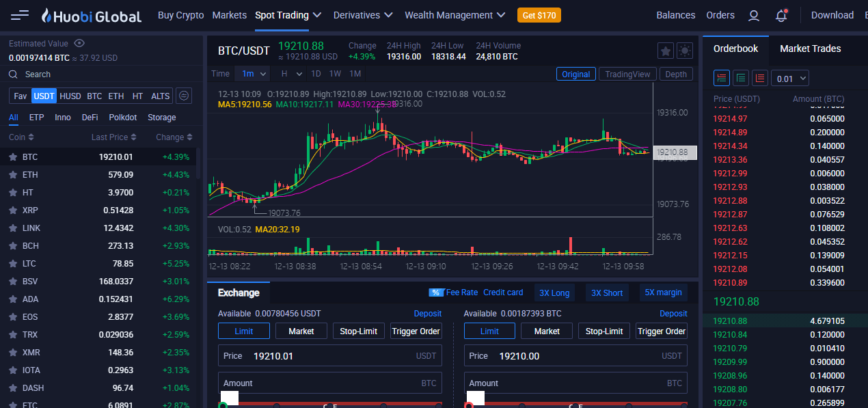
Task: Expand the Wealth Management menu
Action: coord(455,15)
